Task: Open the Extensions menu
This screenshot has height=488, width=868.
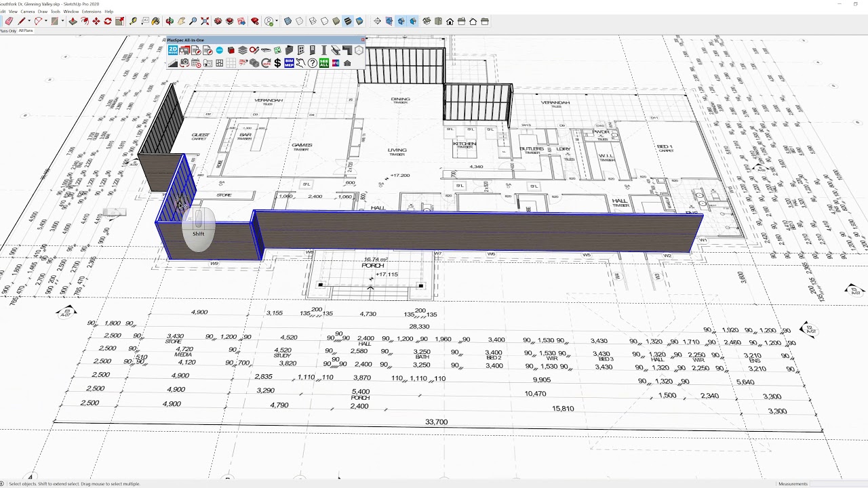Action: 92,12
